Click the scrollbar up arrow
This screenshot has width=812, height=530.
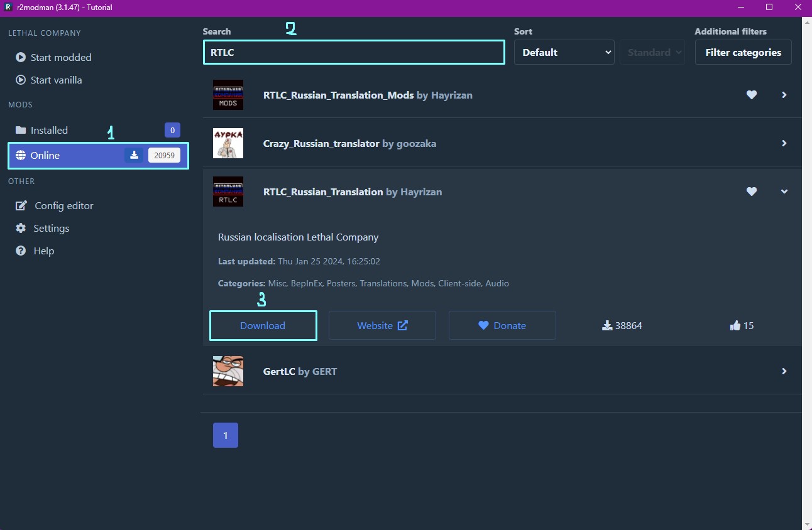click(807, 22)
